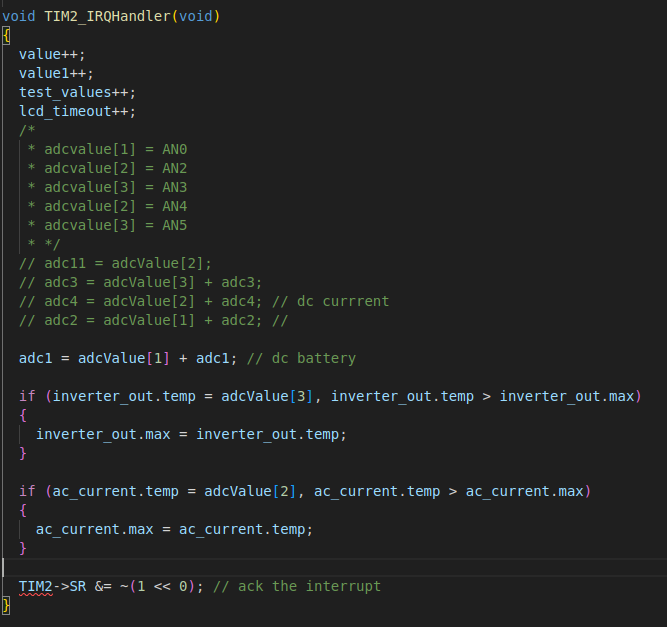This screenshot has height=627, width=667.
Task: Click the comment mentioning AN5
Action: [107, 225]
